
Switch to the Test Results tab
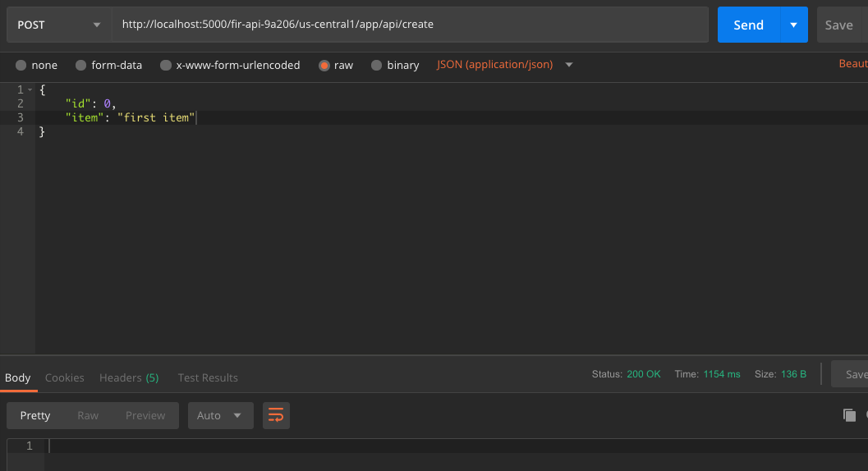pos(208,377)
